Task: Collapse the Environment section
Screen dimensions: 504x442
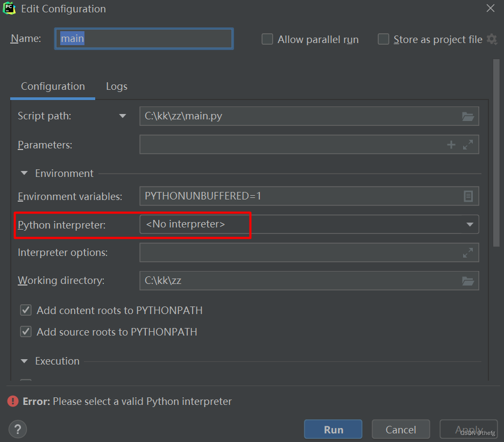Action: click(x=24, y=173)
